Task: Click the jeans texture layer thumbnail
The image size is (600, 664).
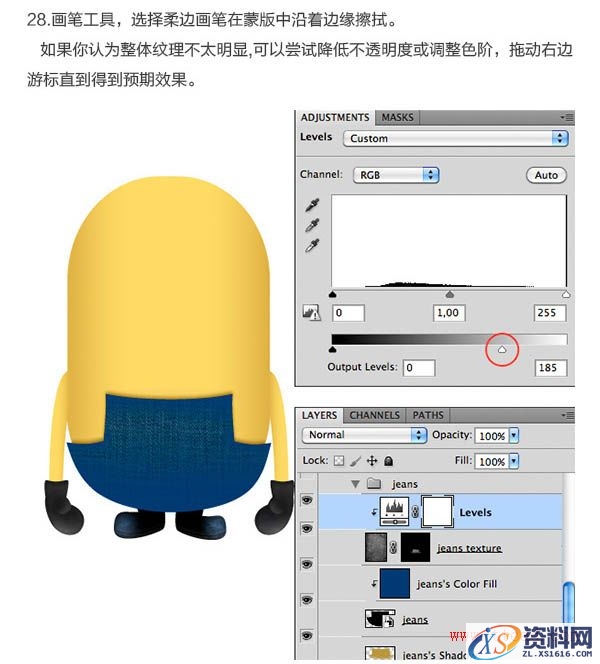Action: [x=376, y=547]
